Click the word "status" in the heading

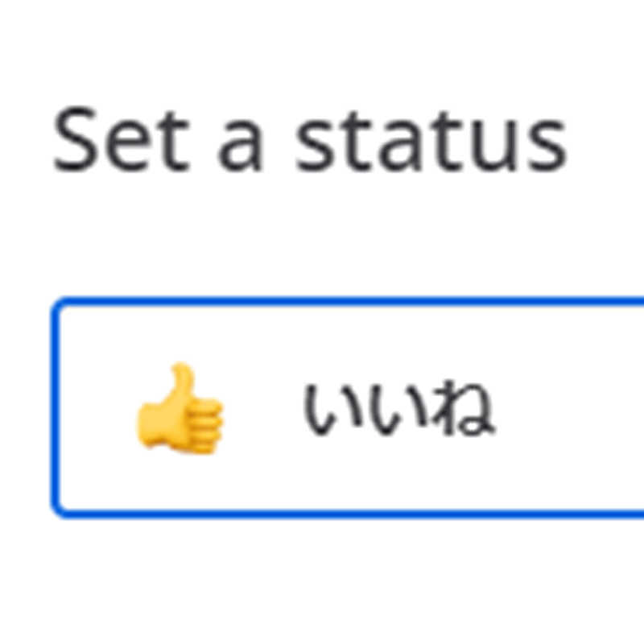432,142
